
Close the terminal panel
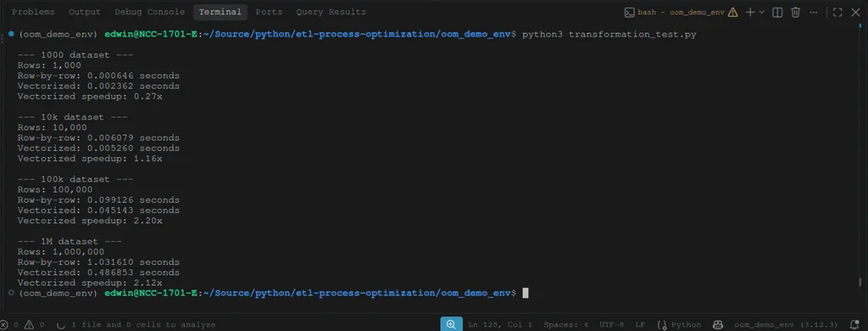pos(855,12)
